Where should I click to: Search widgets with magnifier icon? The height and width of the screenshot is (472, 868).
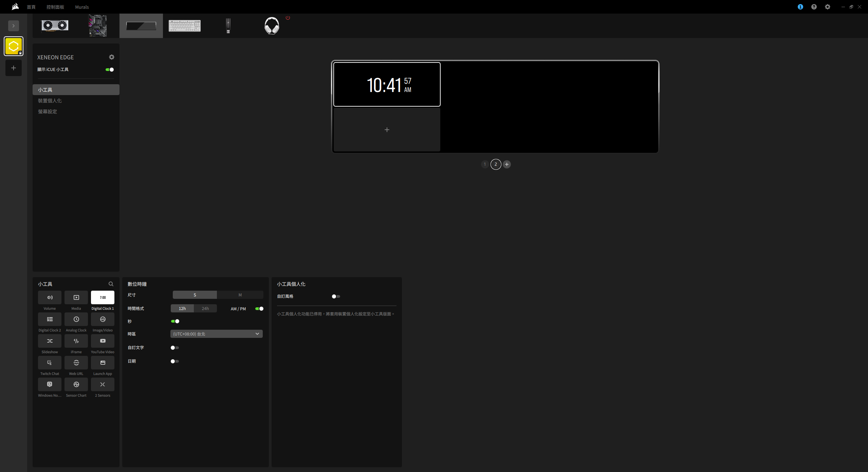tap(111, 284)
